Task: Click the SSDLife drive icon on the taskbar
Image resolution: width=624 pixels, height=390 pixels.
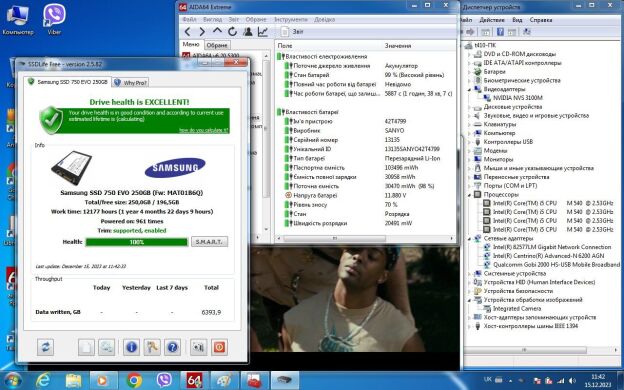Action: (285, 380)
